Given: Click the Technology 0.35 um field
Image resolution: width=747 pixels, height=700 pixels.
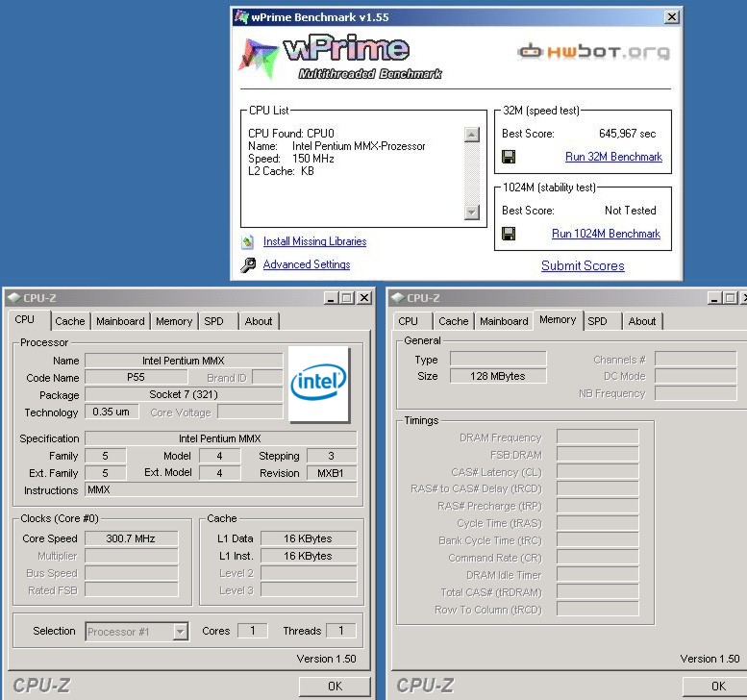Looking at the screenshot, I should pos(112,412).
